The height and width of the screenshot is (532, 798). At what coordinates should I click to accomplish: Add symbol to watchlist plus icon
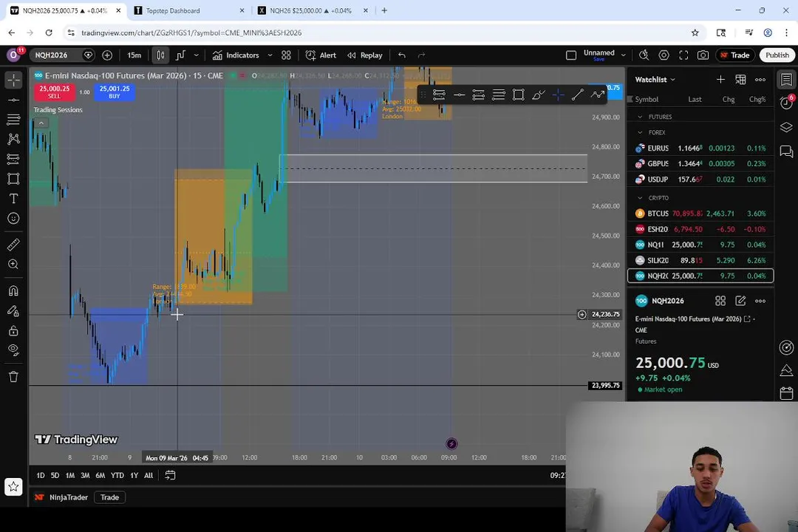coord(720,79)
